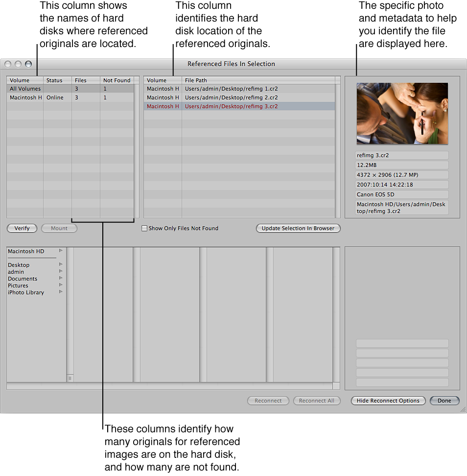
Task: Click the Reconnect button
Action: coord(268,400)
